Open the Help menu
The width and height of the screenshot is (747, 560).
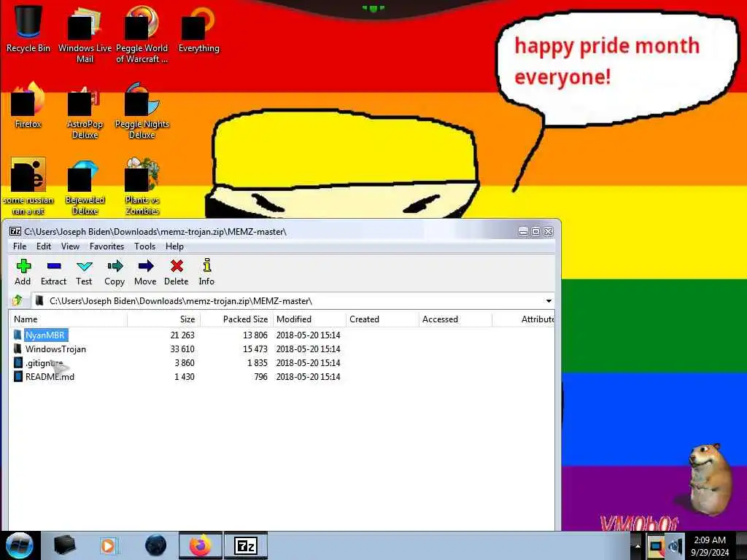click(x=174, y=246)
